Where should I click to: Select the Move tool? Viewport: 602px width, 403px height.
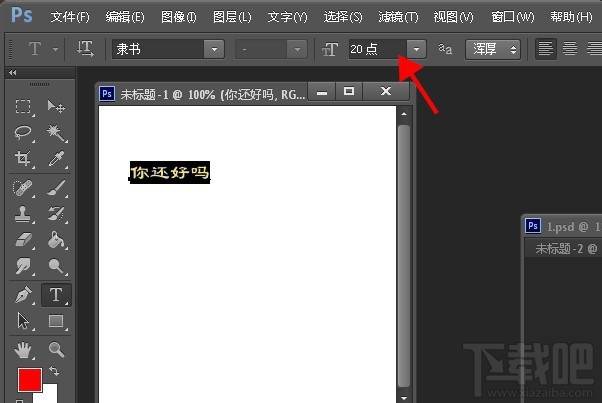click(x=56, y=106)
